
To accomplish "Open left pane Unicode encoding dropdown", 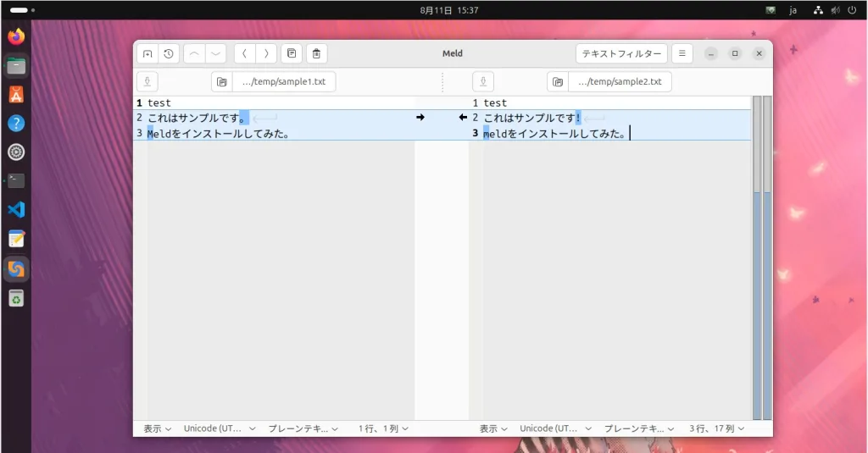I will tap(220, 428).
